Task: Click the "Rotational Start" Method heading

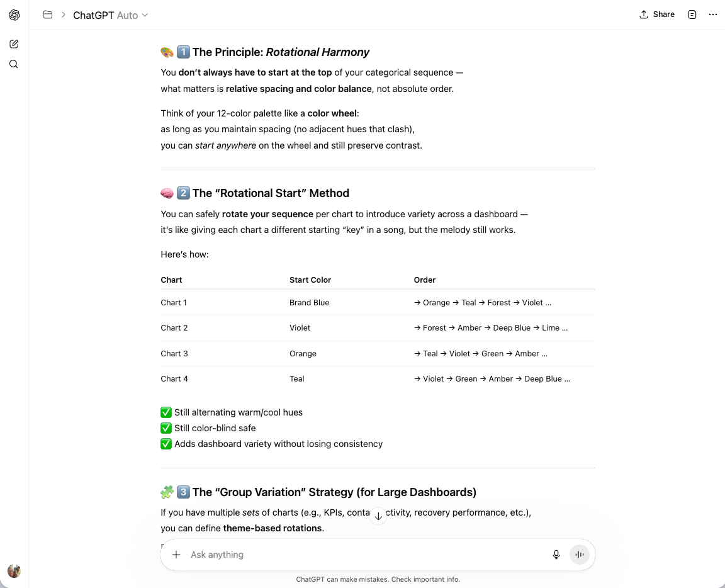Action: [271, 193]
